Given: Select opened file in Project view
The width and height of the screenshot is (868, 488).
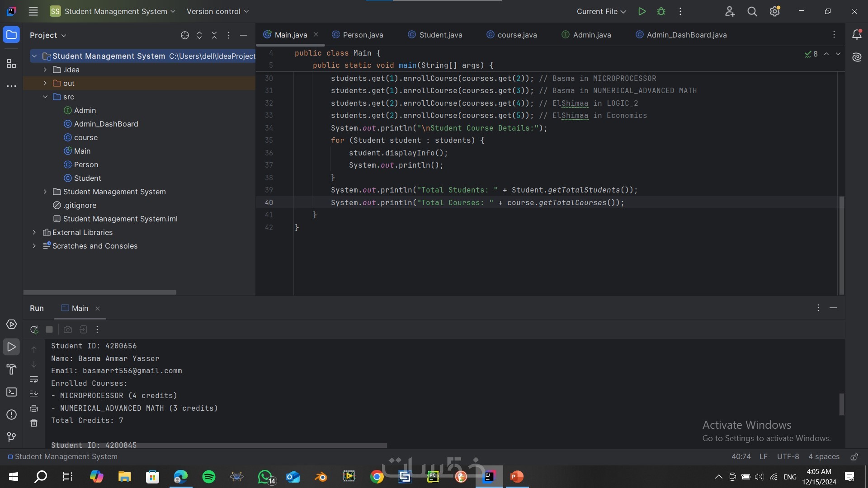Looking at the screenshot, I should tap(184, 35).
